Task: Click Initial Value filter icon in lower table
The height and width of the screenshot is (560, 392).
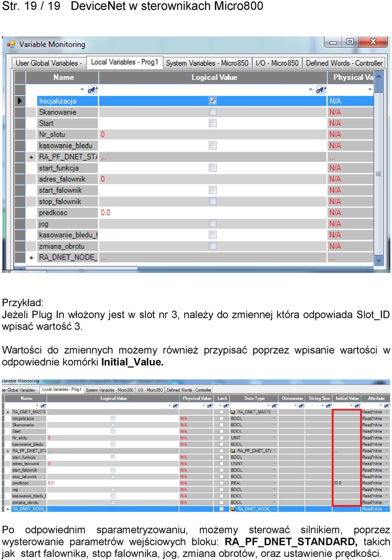Action: click(357, 405)
